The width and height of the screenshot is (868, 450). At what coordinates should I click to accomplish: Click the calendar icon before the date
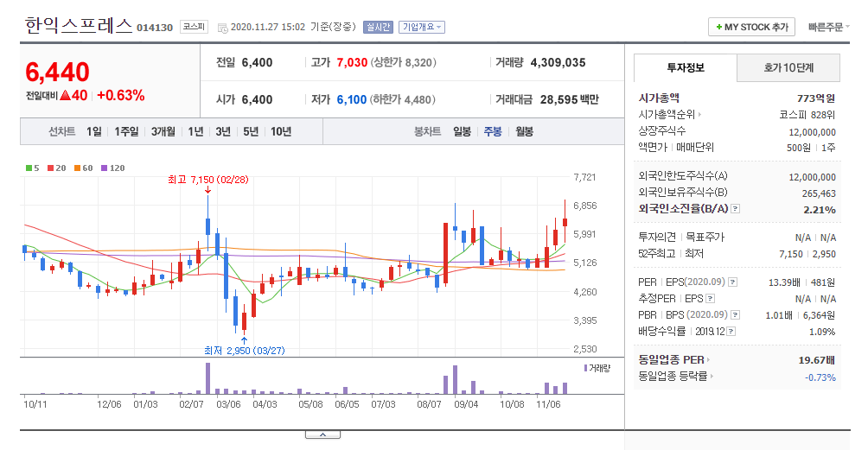tap(222, 28)
